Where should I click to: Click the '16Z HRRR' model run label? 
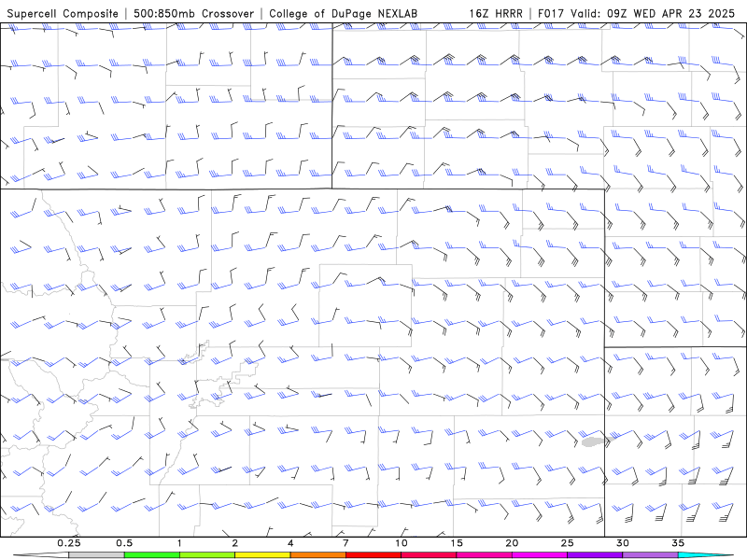[496, 14]
